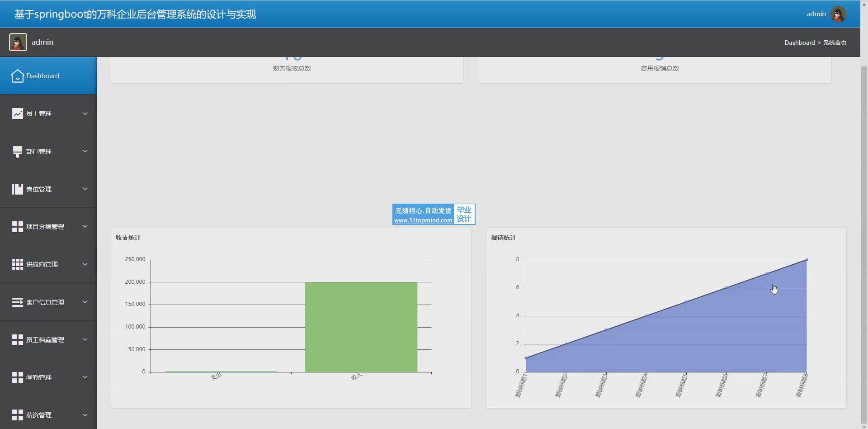
Task: Click the 报销标题8 data point on line chart
Action: point(807,260)
